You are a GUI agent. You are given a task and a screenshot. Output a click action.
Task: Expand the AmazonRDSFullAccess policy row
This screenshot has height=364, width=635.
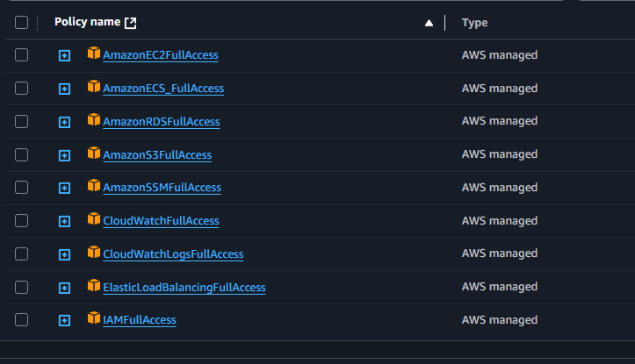point(64,122)
